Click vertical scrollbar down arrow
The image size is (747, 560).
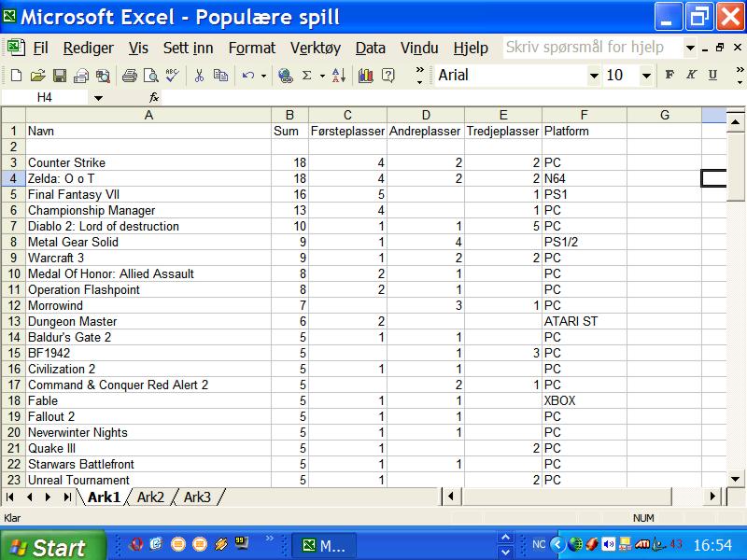[x=736, y=479]
